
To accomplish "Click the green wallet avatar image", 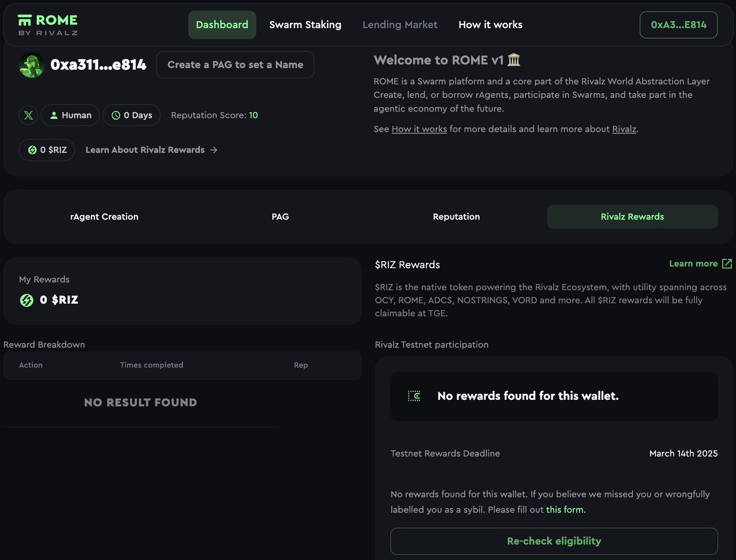I will click(x=31, y=64).
